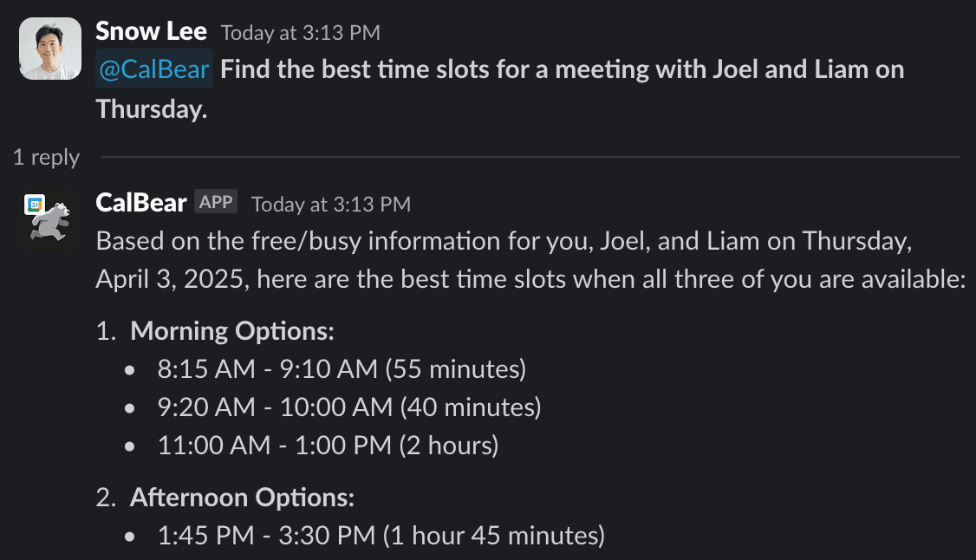Image resolution: width=976 pixels, height=560 pixels.
Task: Click the divider line beside "1 reply"
Action: (x=530, y=158)
